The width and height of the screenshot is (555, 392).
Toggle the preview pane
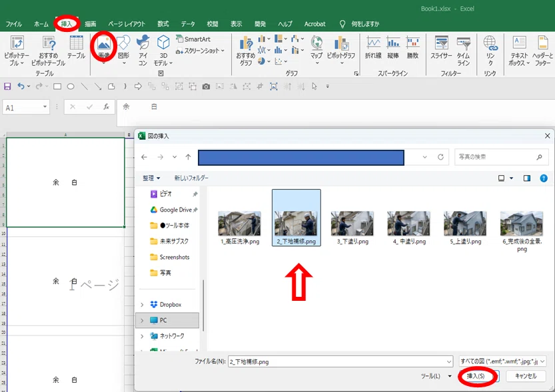coord(526,178)
